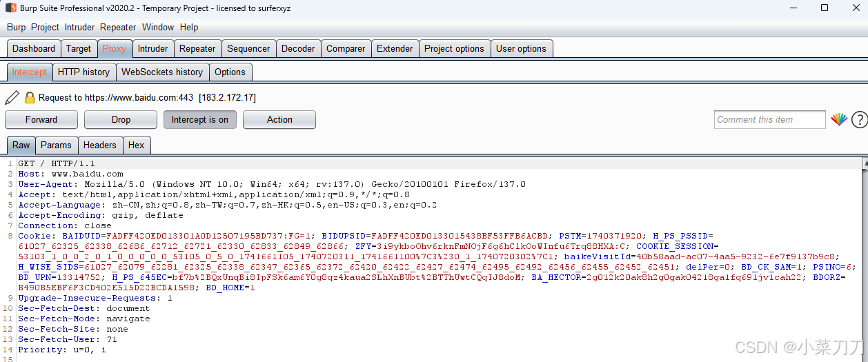Click the BD_HOME=1 cookie value

[x=230, y=288]
